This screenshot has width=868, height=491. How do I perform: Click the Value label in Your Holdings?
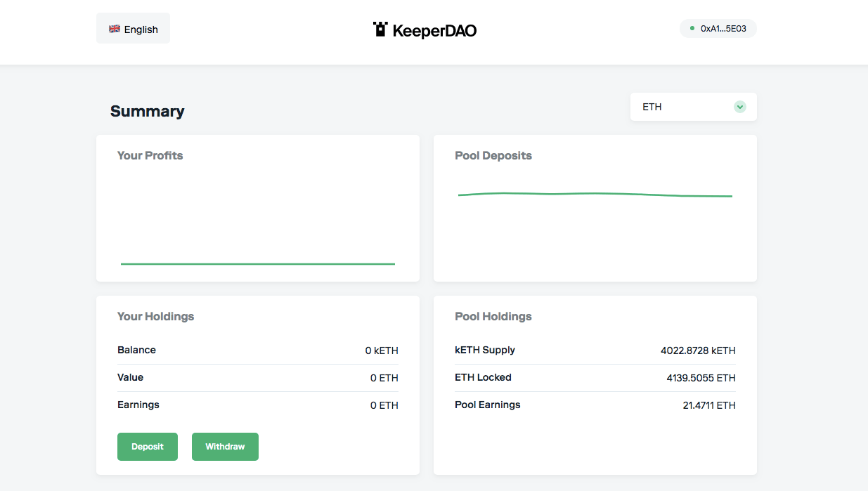coord(130,377)
